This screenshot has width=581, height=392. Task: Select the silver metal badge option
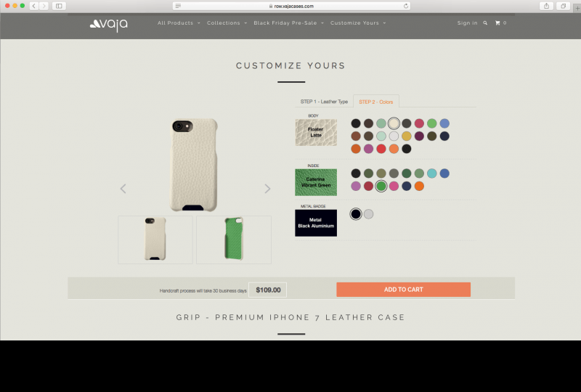pyautogui.click(x=368, y=213)
